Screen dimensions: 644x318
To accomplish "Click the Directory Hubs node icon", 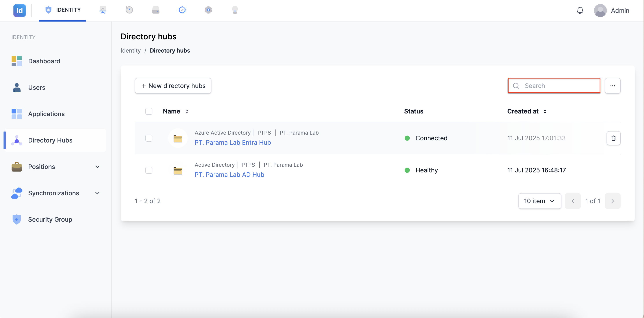I will (17, 140).
